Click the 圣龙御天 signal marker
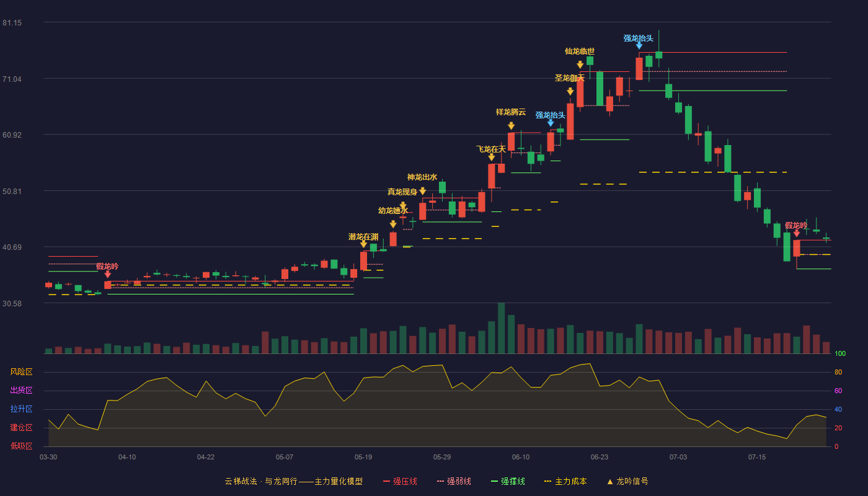The width and height of the screenshot is (868, 496). [x=570, y=92]
